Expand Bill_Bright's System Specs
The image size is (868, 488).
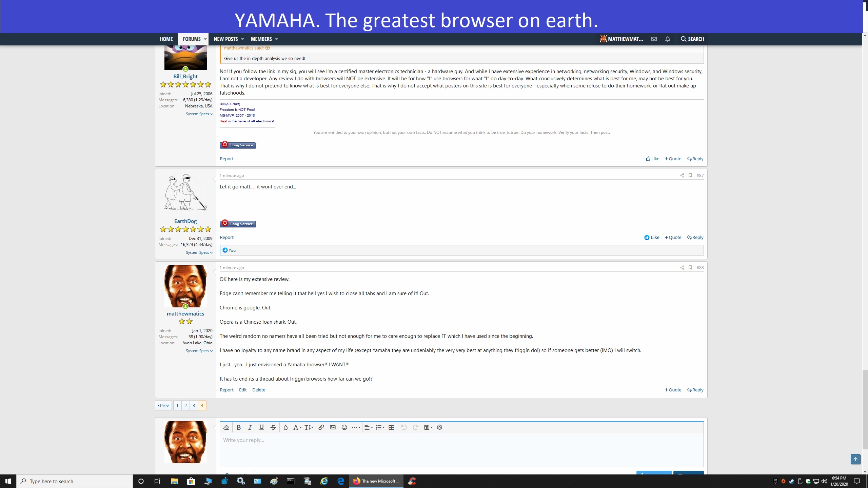[199, 114]
